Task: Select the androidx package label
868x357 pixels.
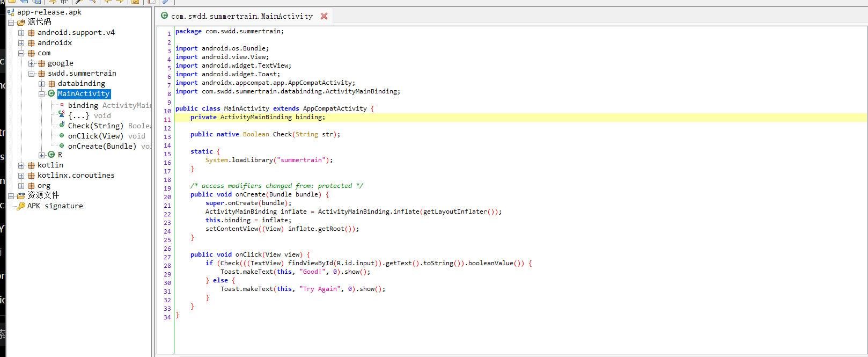Action: tap(54, 43)
